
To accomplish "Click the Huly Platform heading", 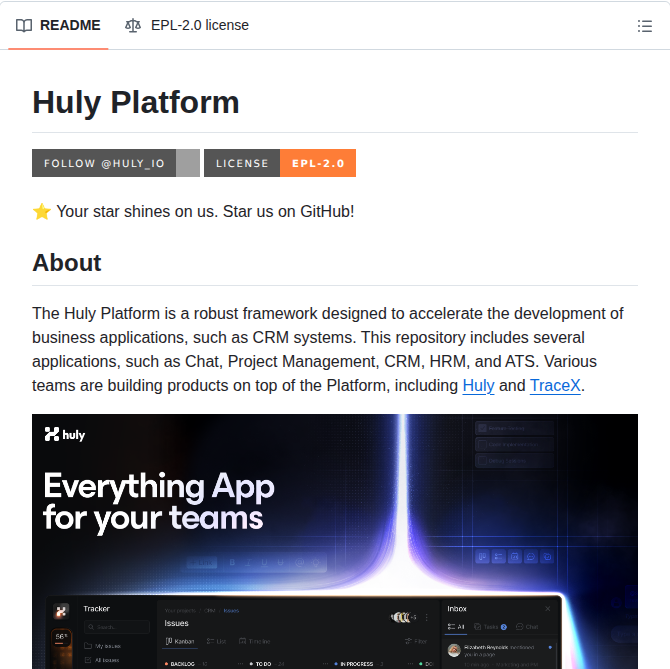I will [136, 103].
